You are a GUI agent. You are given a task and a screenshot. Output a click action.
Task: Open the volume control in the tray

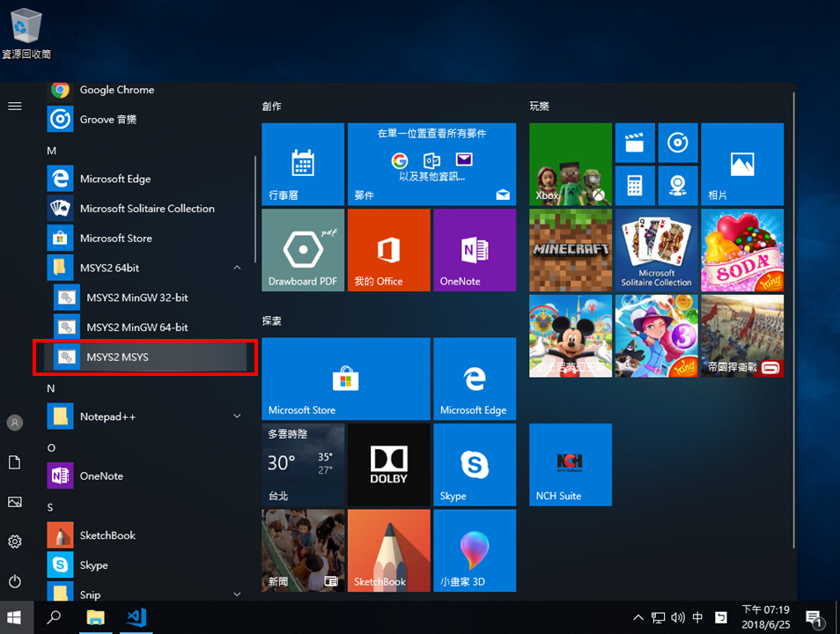[x=678, y=617]
